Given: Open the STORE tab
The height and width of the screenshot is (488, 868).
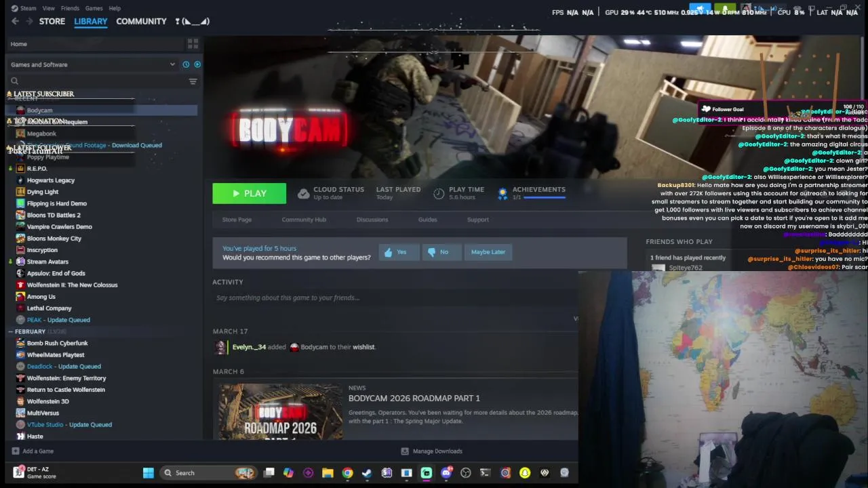Looking at the screenshot, I should 52,22.
